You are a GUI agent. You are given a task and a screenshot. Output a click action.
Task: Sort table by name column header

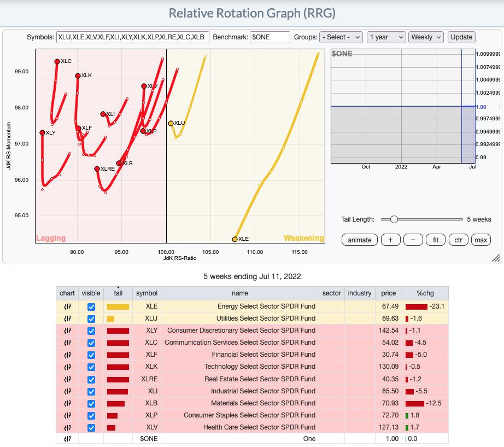240,293
